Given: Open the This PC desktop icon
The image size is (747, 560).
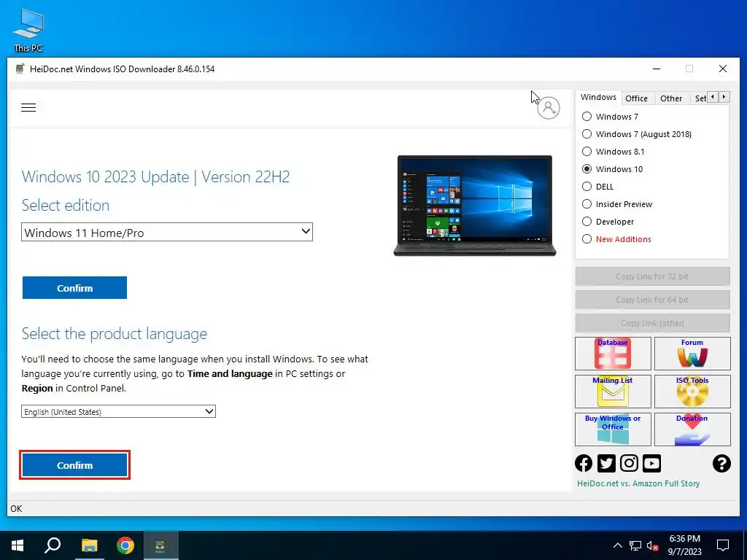Looking at the screenshot, I should click(28, 31).
